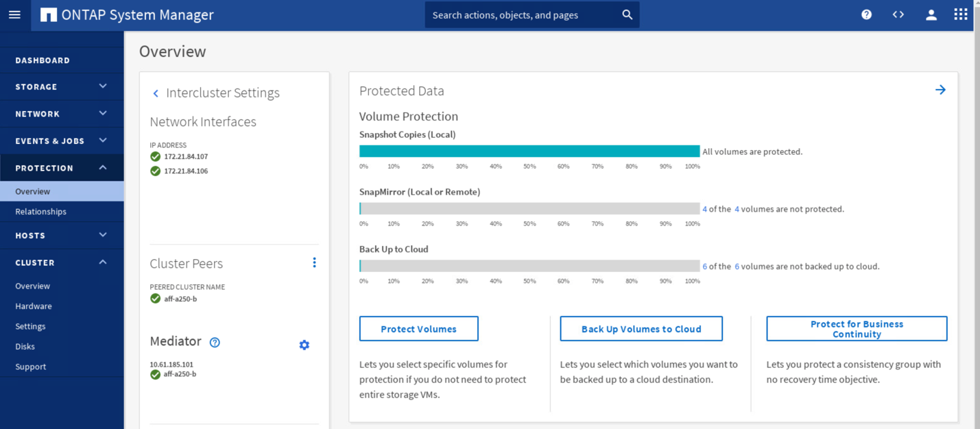980x429 pixels.
Task: Click the Snapshot Copies progress bar
Action: coord(529,151)
